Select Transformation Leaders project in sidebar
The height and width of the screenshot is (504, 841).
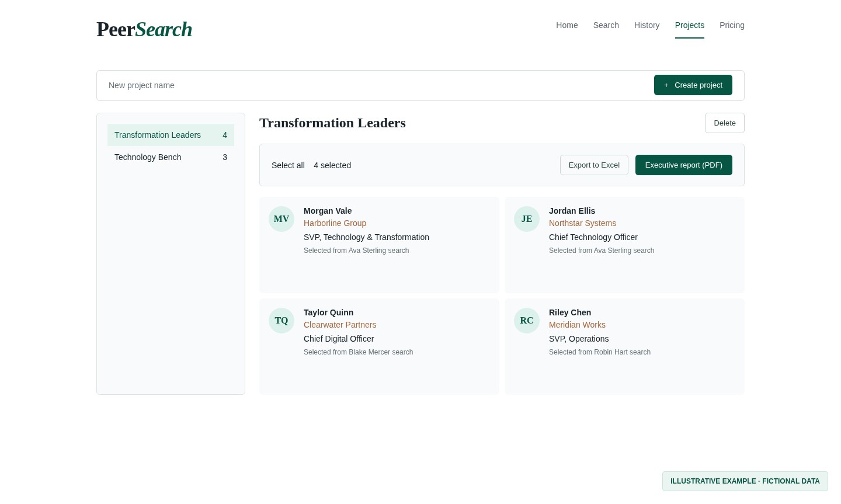pyautogui.click(x=171, y=135)
